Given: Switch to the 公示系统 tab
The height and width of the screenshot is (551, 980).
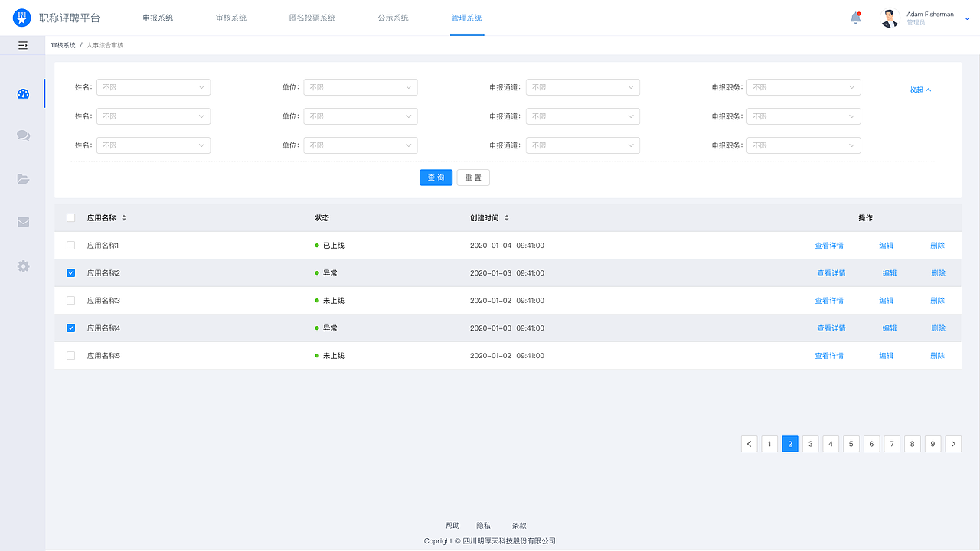Looking at the screenshot, I should 393,17.
